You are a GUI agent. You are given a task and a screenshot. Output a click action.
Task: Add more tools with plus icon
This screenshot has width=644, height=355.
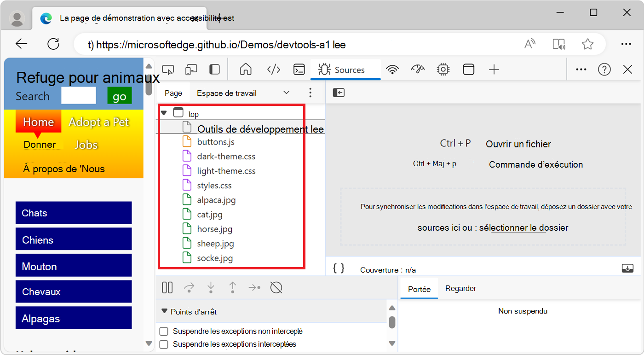pos(494,70)
